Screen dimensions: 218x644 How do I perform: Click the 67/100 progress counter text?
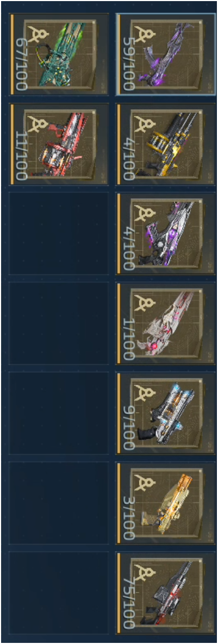pos(21,64)
